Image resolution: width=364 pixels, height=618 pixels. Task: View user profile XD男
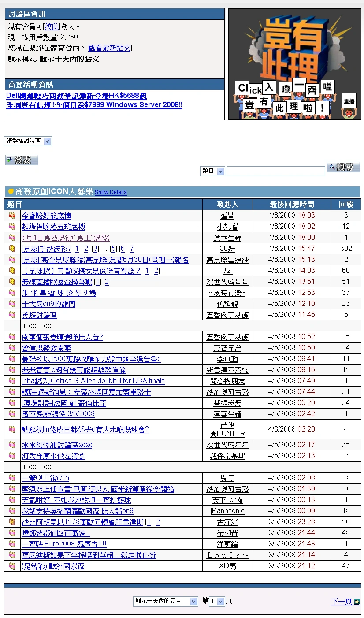[227, 566]
